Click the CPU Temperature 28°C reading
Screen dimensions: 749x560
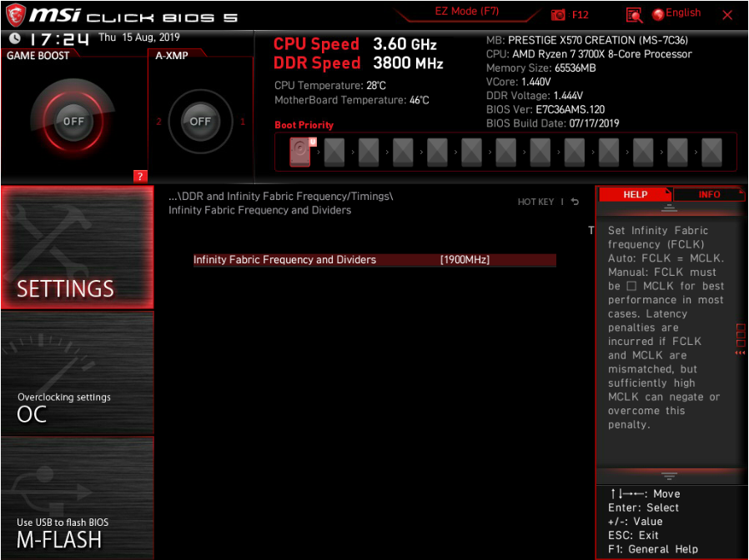[330, 86]
